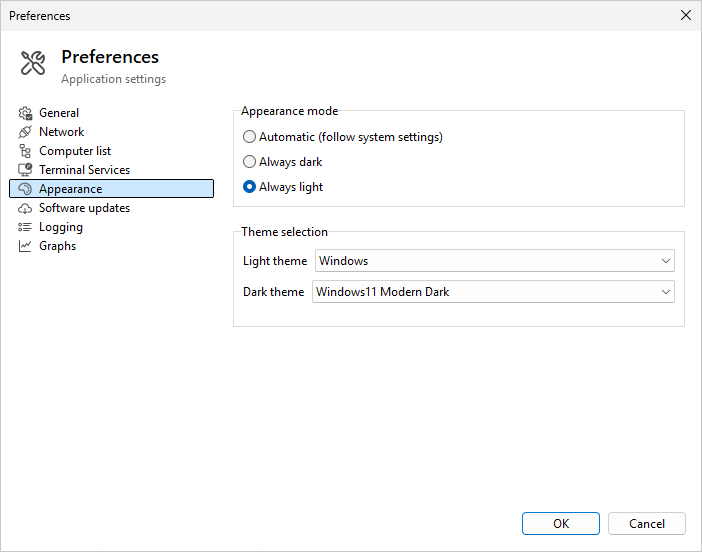Open the Network settings page

[x=61, y=132]
